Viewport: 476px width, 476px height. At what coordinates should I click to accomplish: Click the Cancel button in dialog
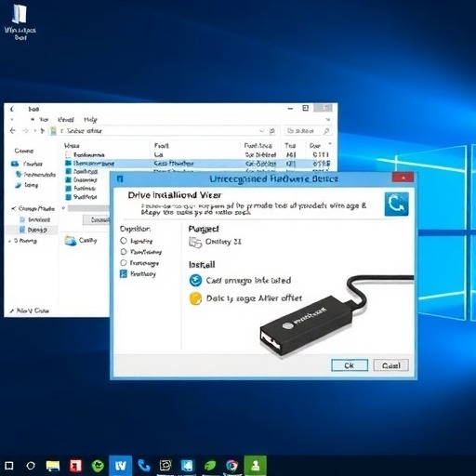pos(391,365)
